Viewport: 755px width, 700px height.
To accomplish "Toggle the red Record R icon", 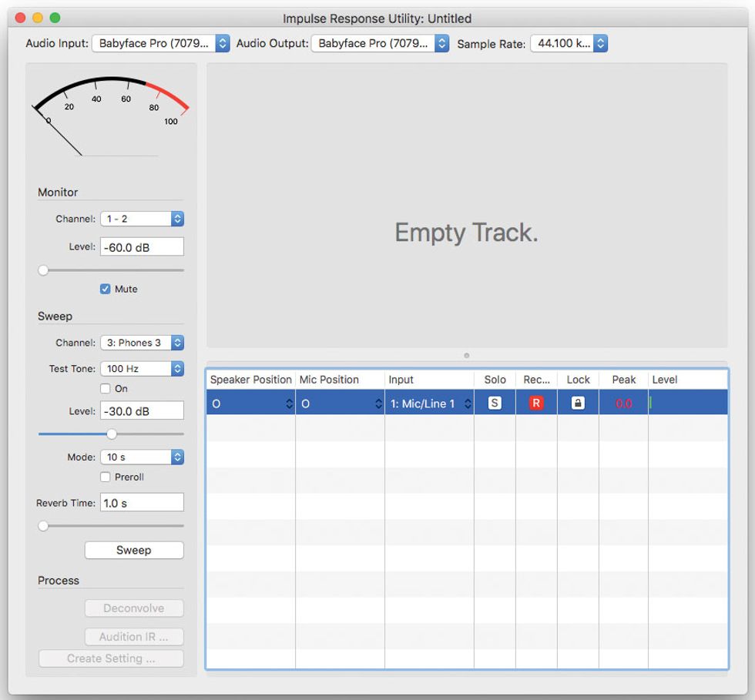I will pos(536,403).
